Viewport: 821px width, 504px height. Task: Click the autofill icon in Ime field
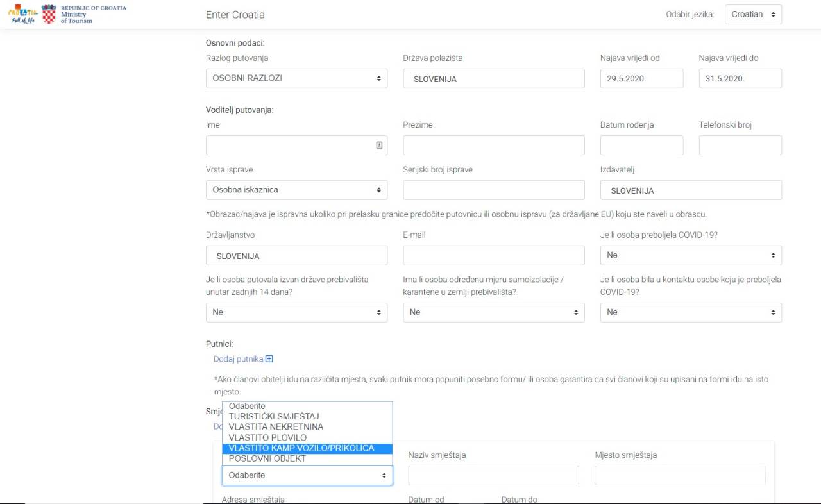379,146
